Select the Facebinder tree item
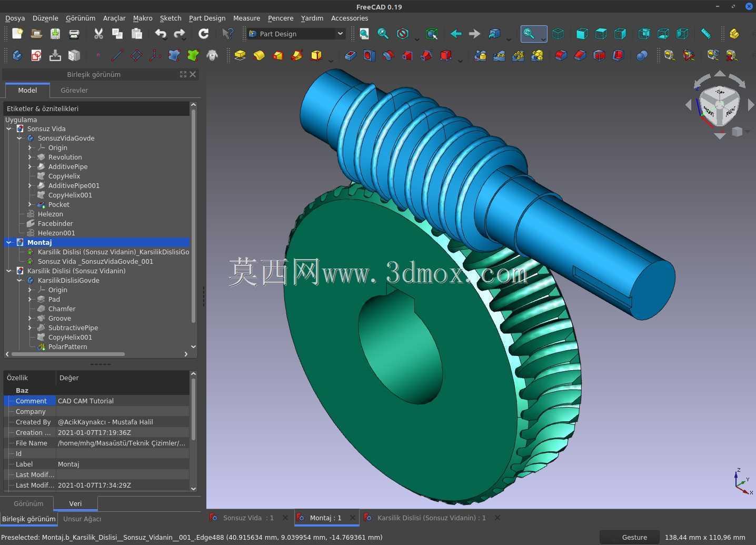 [55, 223]
